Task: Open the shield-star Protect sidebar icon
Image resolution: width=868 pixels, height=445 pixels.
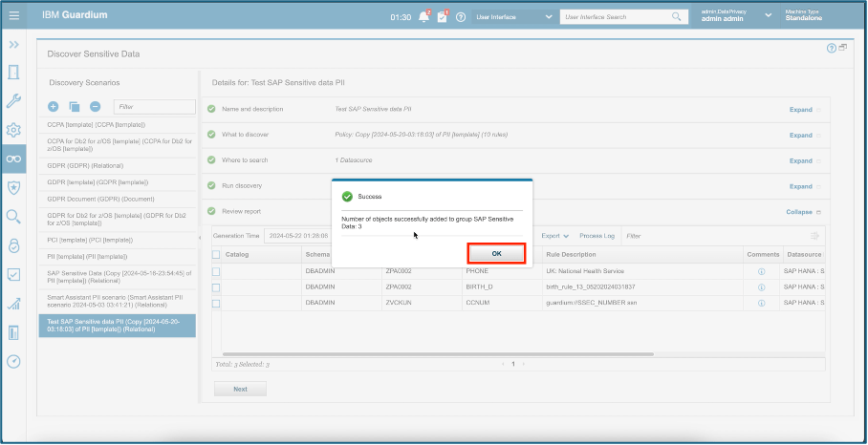Action: (13, 188)
